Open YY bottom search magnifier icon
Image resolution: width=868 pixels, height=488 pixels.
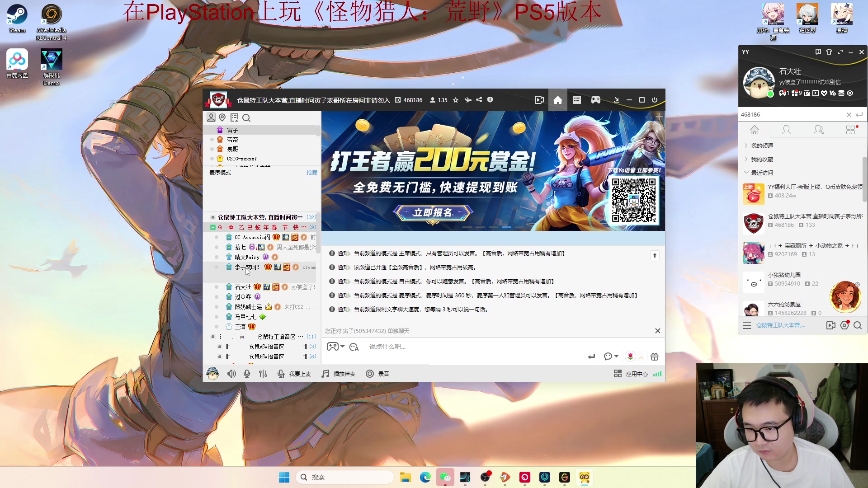point(858,325)
